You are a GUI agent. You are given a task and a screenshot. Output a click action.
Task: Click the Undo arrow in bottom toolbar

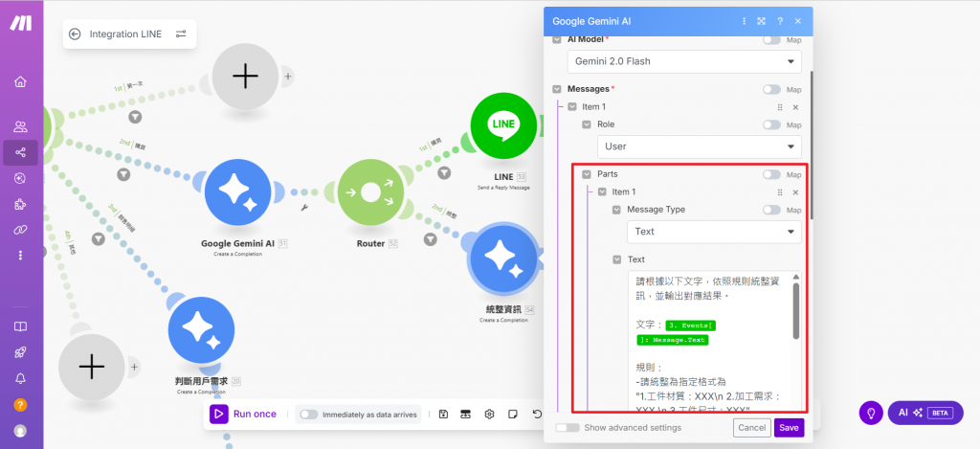pos(537,414)
